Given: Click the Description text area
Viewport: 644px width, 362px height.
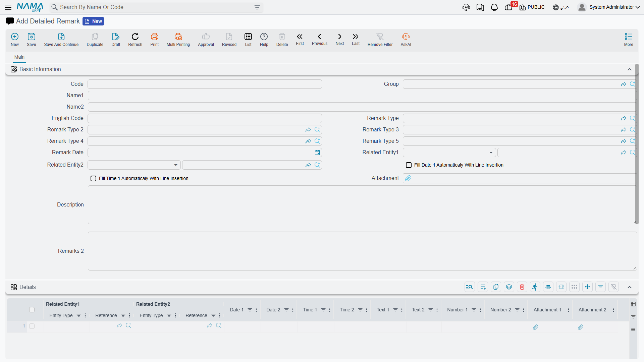Looking at the screenshot, I should pos(362,205).
